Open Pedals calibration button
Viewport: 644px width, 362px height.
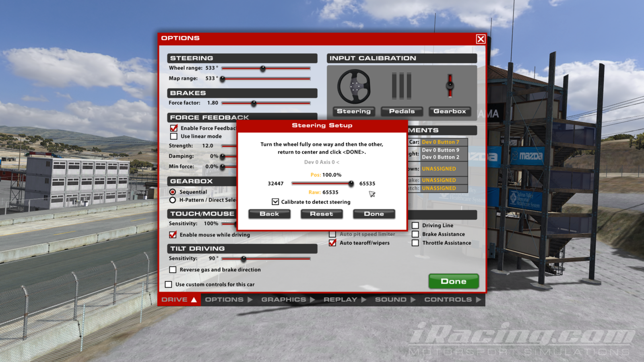(402, 111)
